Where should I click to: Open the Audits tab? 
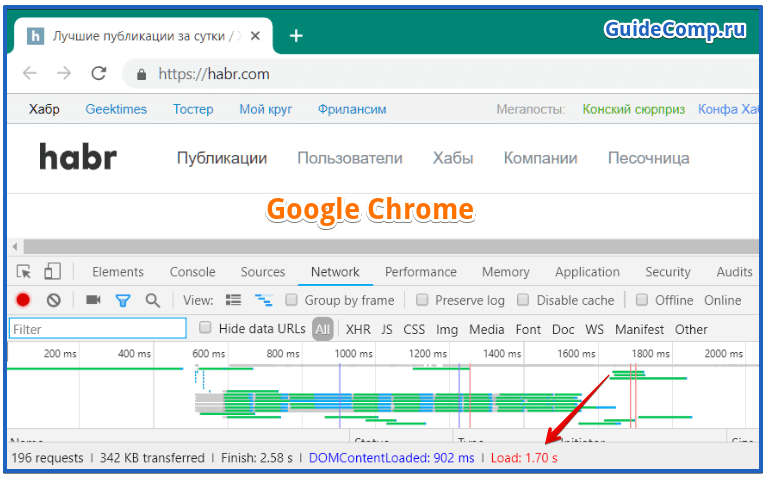tap(734, 272)
